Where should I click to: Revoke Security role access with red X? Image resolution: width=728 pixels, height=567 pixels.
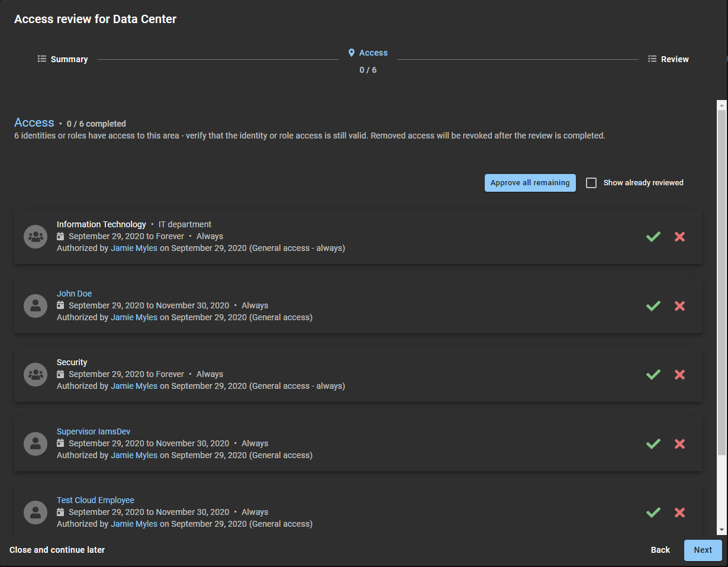[x=679, y=375]
